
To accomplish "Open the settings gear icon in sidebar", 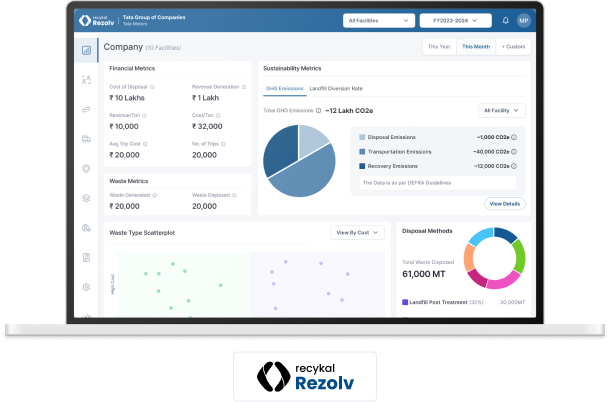I will (x=86, y=287).
